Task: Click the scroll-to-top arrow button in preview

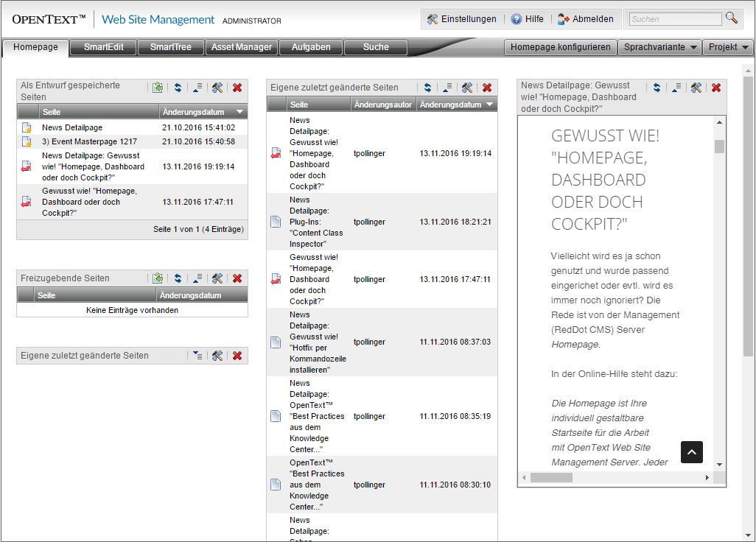Action: [691, 452]
